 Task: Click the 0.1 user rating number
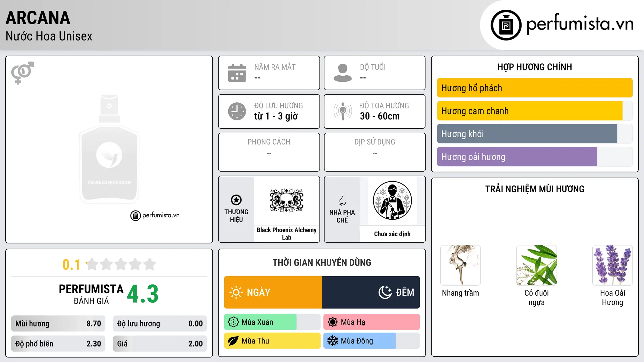tap(71, 265)
